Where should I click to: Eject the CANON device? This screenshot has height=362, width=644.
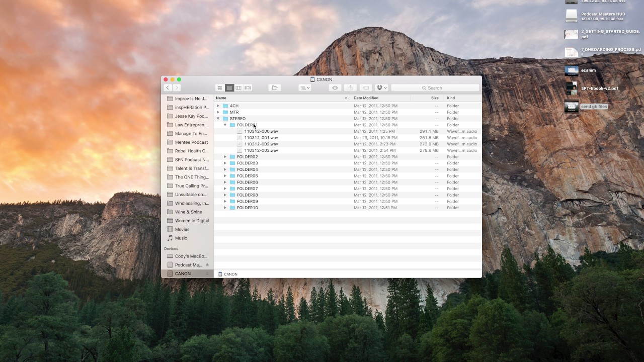(207, 274)
